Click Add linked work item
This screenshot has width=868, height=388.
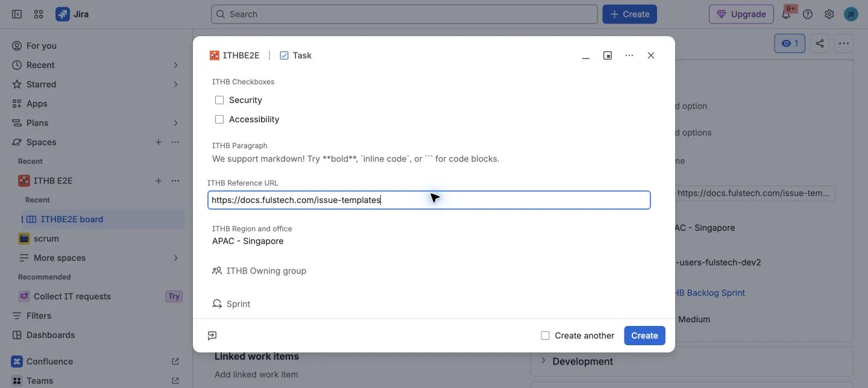(x=256, y=374)
